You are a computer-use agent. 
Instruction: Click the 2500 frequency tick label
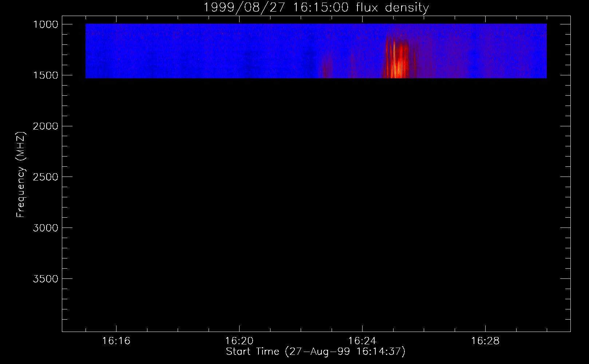[x=46, y=177]
